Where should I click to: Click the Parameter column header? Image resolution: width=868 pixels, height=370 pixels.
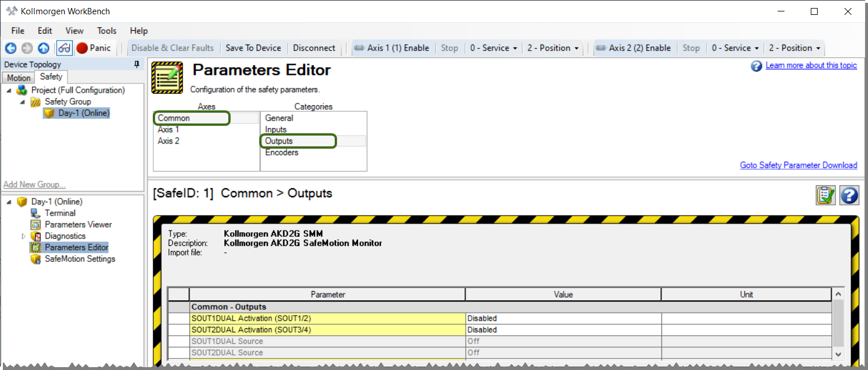pos(327,295)
